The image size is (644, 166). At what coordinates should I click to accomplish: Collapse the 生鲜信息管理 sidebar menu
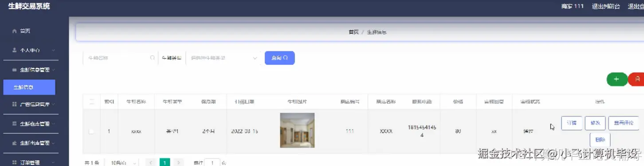point(53,70)
